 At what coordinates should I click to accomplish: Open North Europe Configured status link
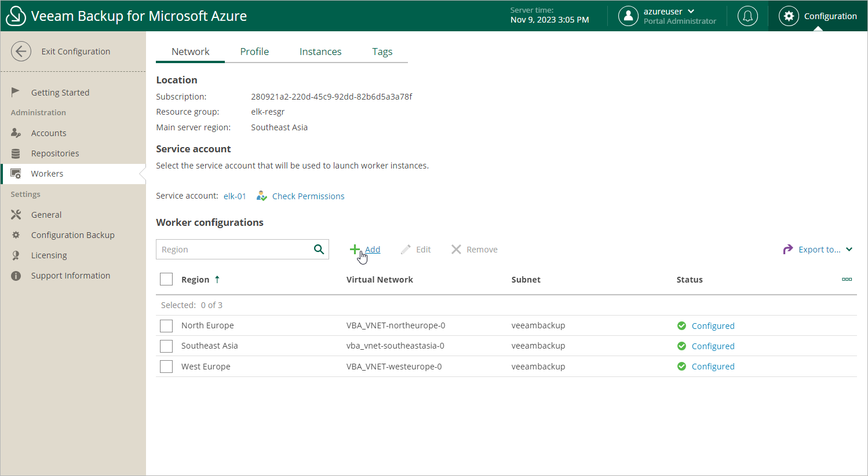pos(713,326)
